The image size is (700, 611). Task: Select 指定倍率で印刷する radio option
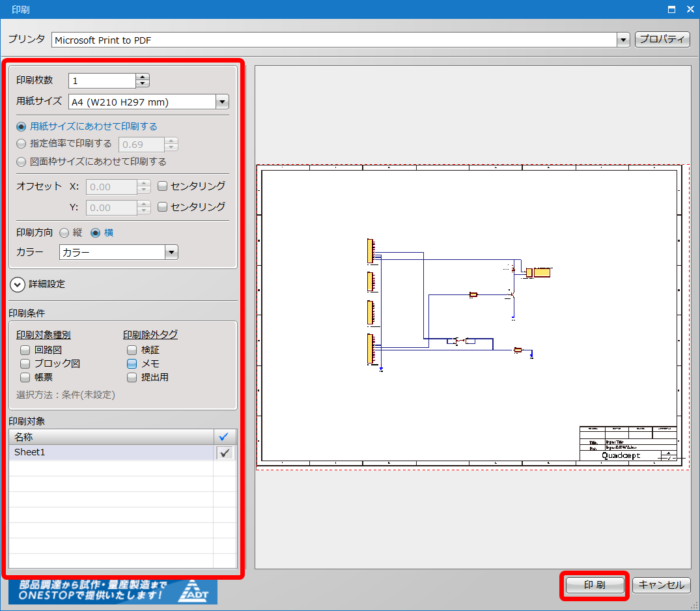(x=21, y=144)
